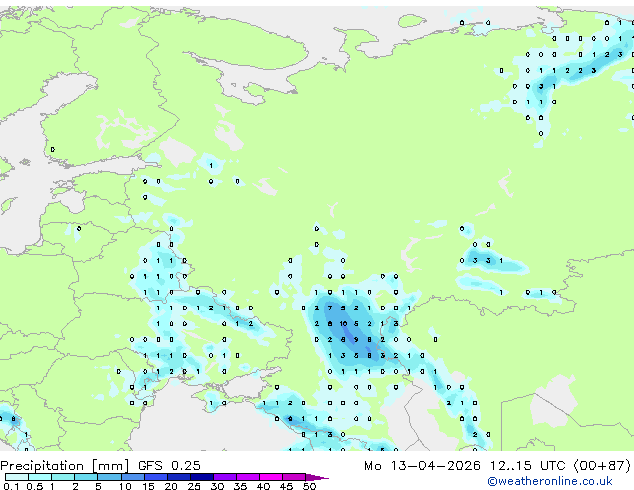
Task: Click the '10' precipitation value on the map
Action: 343,324
